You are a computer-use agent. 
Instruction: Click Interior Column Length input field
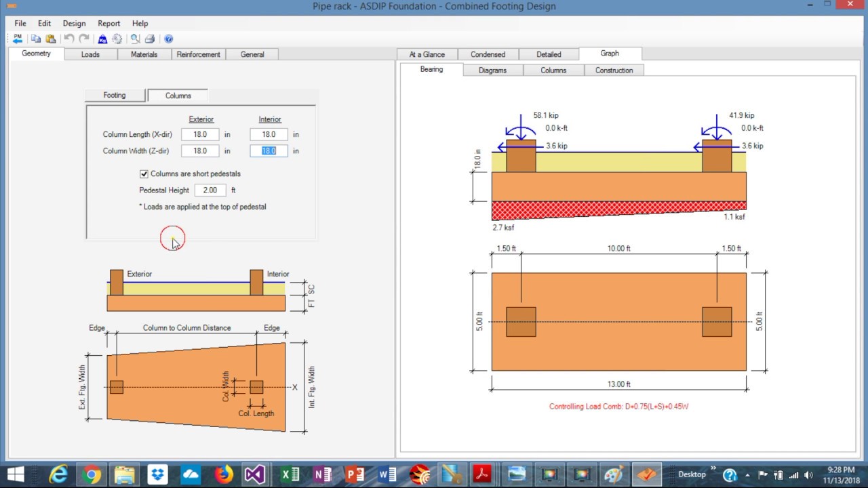pos(269,135)
